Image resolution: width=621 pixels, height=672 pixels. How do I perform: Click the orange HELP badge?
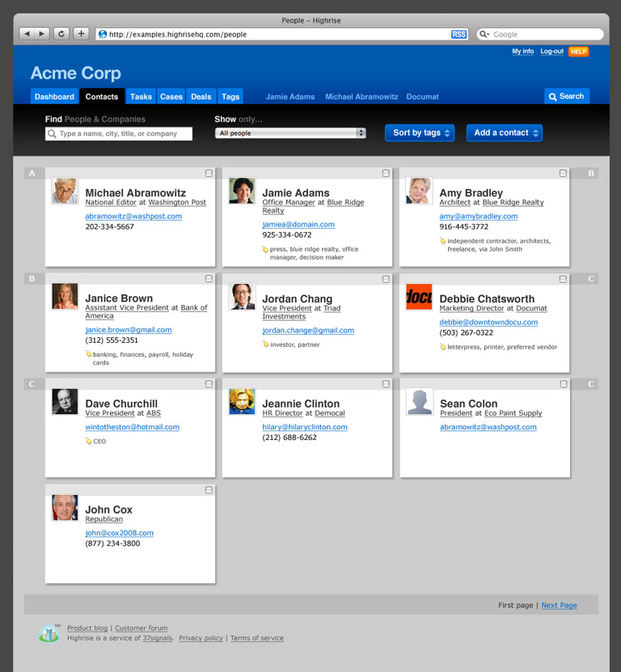(x=578, y=52)
